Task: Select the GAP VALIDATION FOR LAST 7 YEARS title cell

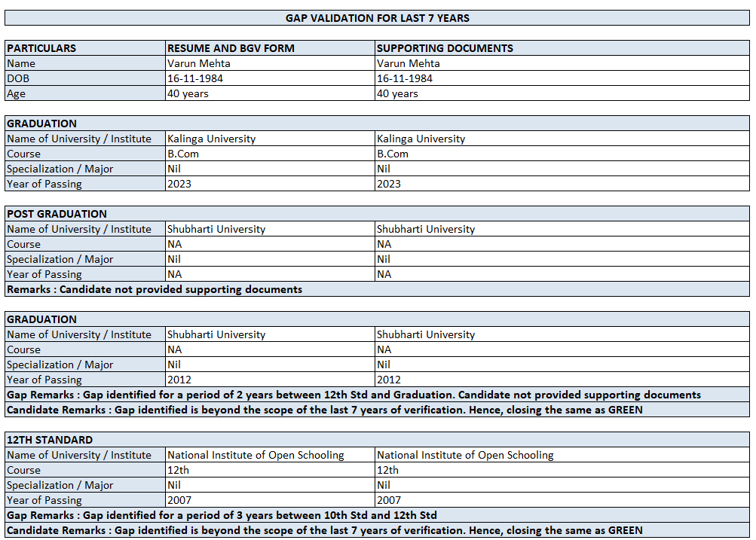Action: click(377, 18)
